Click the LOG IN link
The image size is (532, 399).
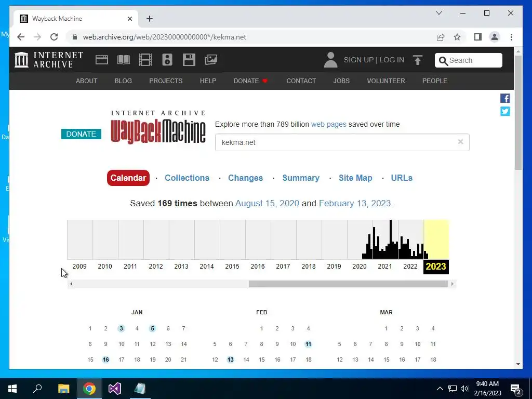tap(392, 60)
